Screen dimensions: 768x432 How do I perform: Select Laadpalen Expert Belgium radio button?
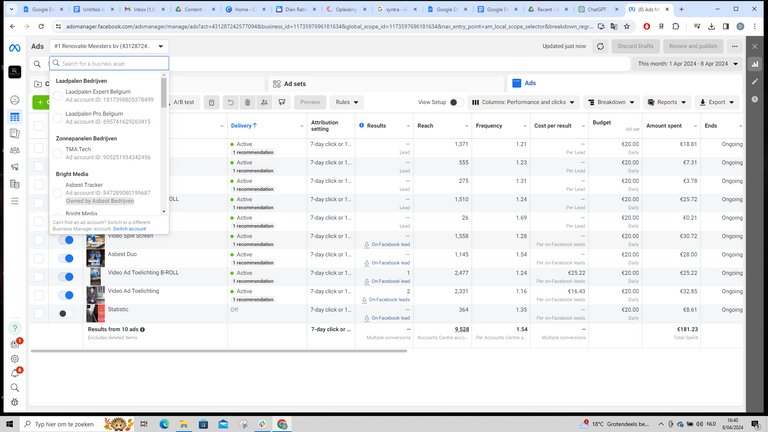click(x=58, y=96)
